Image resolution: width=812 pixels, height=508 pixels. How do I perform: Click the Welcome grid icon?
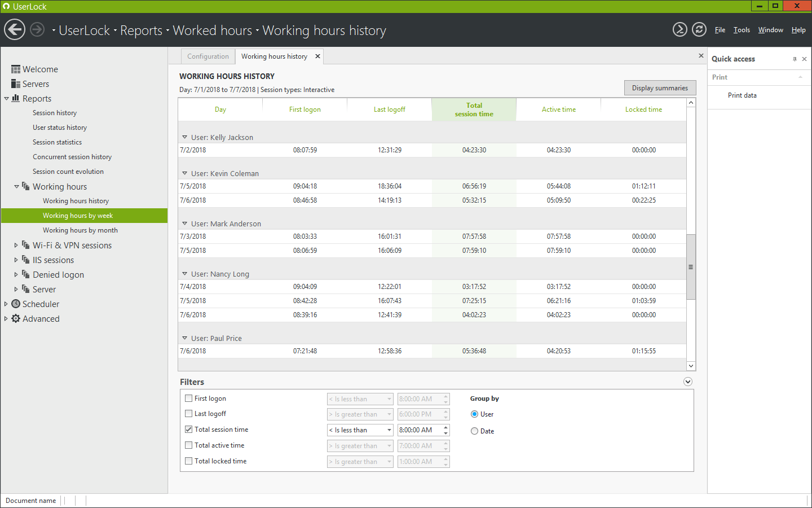click(x=16, y=69)
